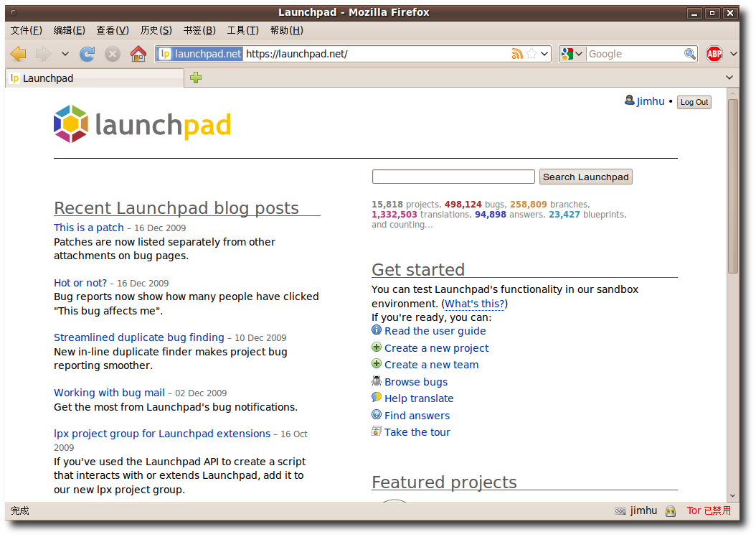Reload the current page
This screenshot has height=537, width=756.
coord(88,54)
